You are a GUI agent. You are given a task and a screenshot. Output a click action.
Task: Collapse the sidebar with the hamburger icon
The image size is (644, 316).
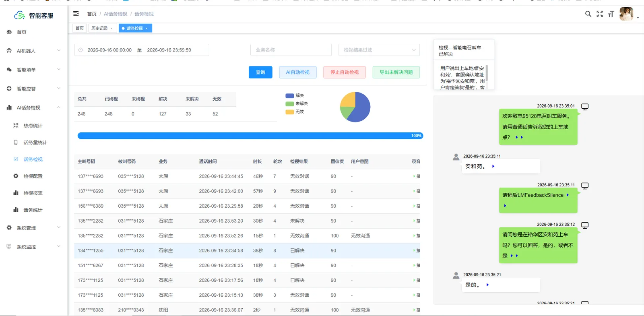76,14
